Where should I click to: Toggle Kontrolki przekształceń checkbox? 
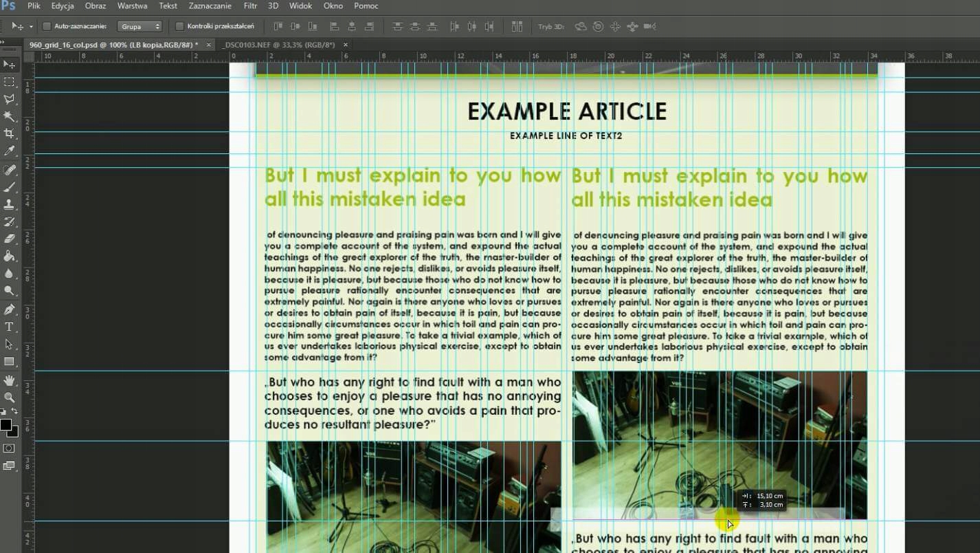(179, 27)
